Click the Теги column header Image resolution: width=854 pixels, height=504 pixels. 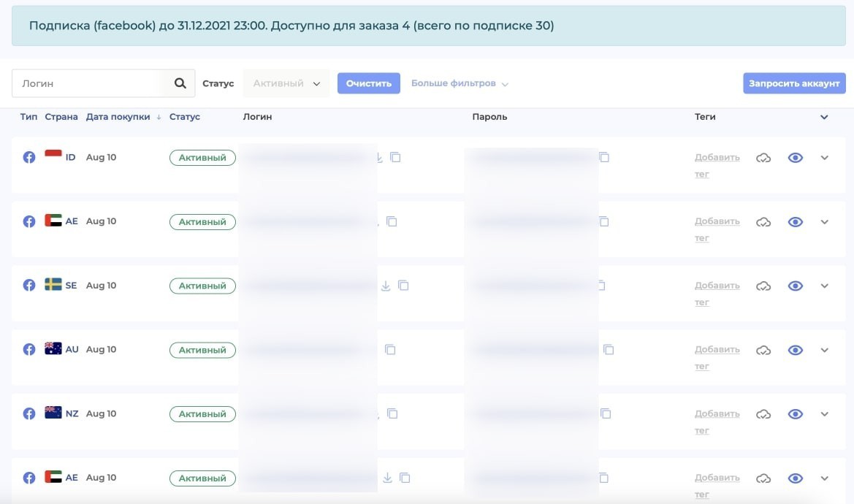pos(705,116)
